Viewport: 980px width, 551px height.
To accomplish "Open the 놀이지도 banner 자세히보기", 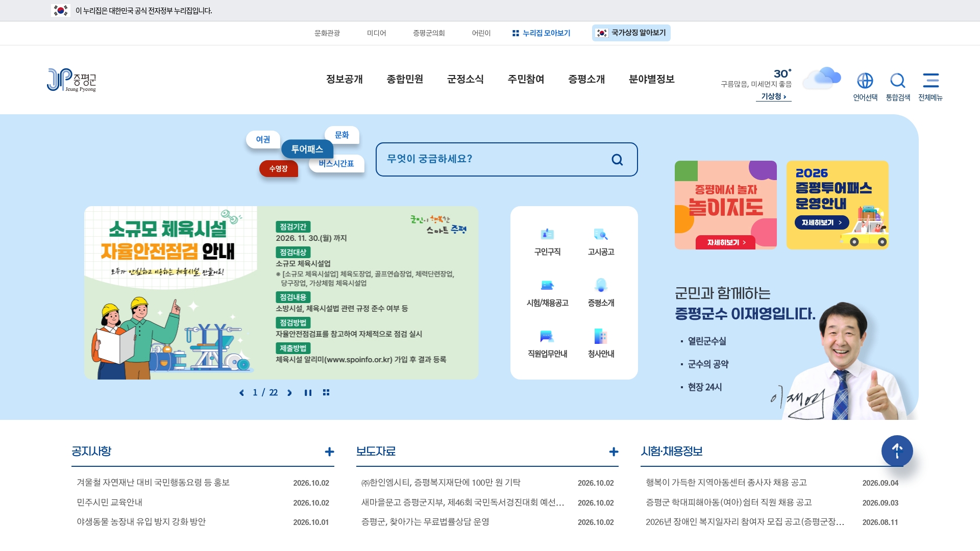I will pyautogui.click(x=725, y=243).
